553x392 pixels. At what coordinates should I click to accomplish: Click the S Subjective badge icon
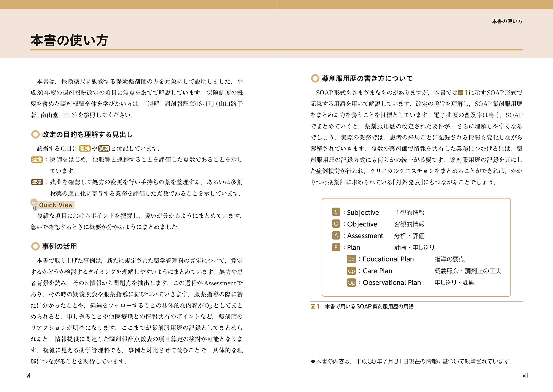click(336, 212)
